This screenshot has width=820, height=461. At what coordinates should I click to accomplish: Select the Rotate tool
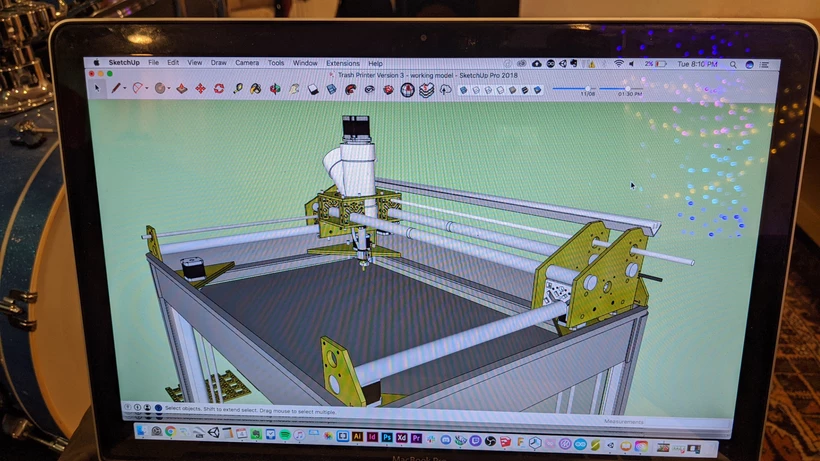tap(219, 89)
